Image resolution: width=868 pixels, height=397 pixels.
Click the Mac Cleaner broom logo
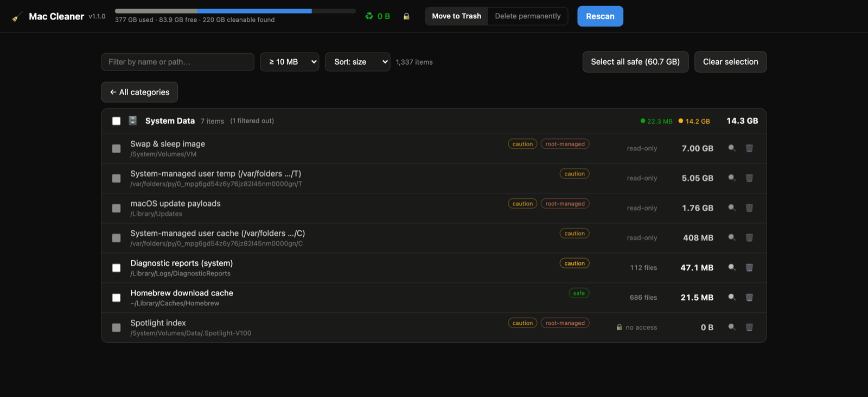click(17, 16)
